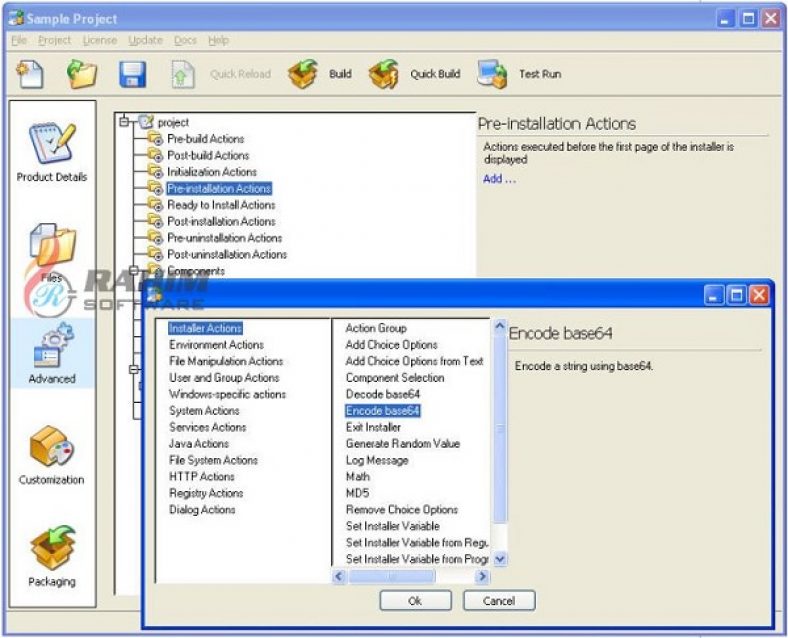Select Environment Actions category
This screenshot has width=788, height=638.
216,345
